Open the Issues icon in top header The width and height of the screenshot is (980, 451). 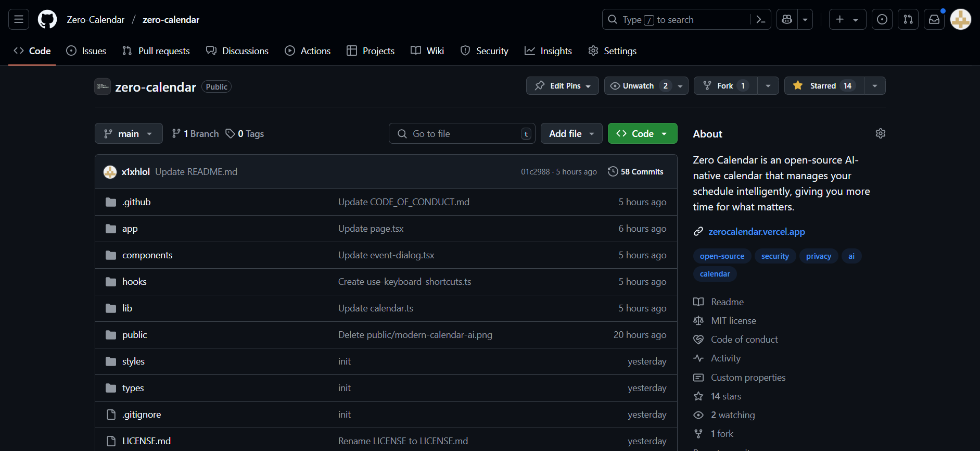[882, 19]
